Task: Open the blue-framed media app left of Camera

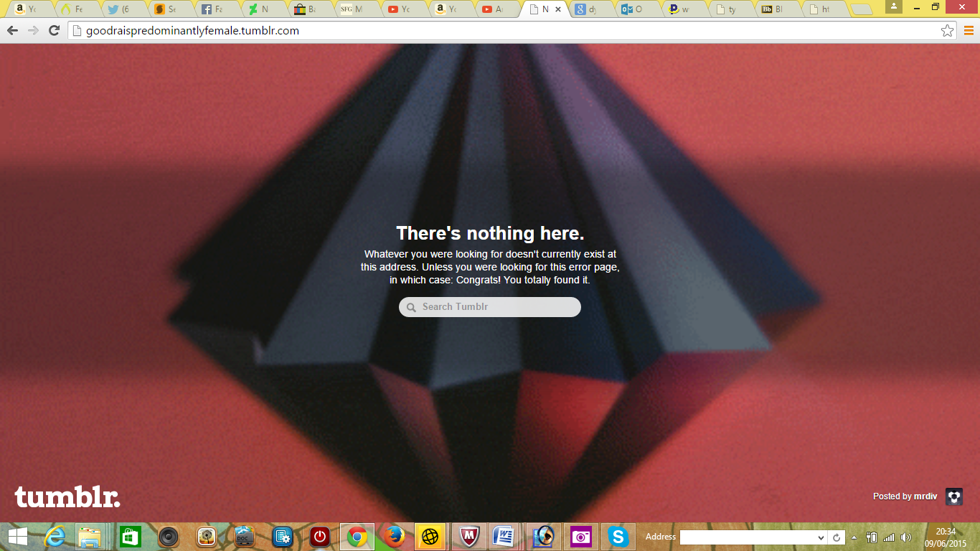Action: pos(543,537)
